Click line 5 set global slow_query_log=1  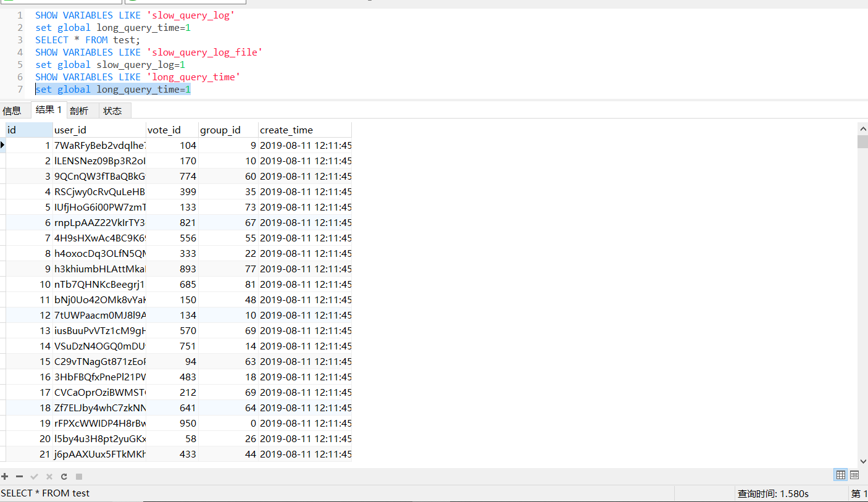110,65
